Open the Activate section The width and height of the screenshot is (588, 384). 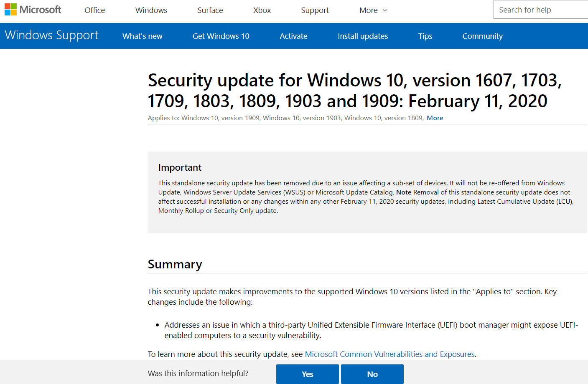point(294,36)
